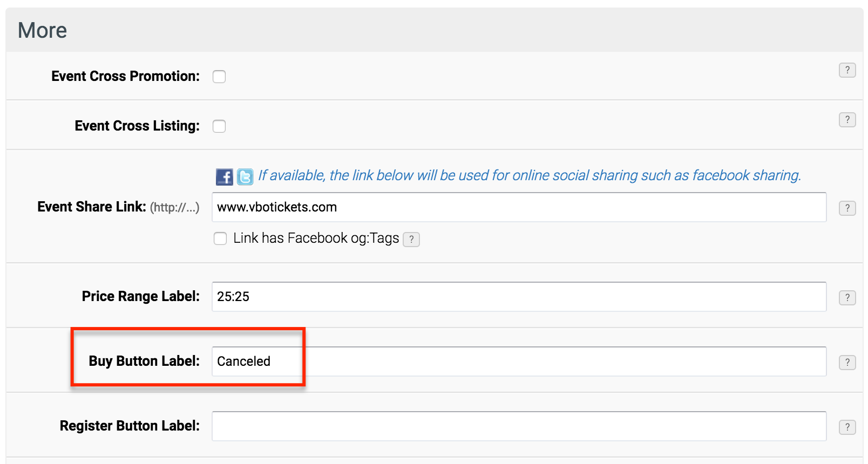
Task: Click the Price Range Label field
Action: click(519, 297)
